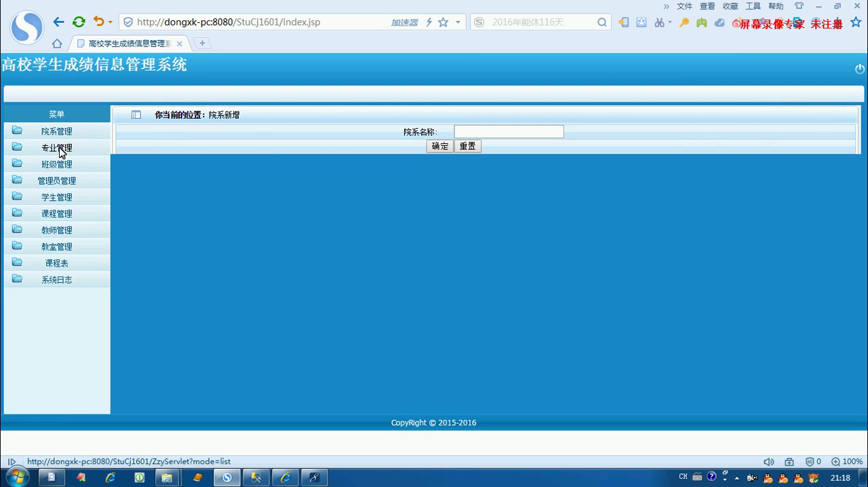Click the Sogou browser icon on the taskbar

tap(227, 478)
